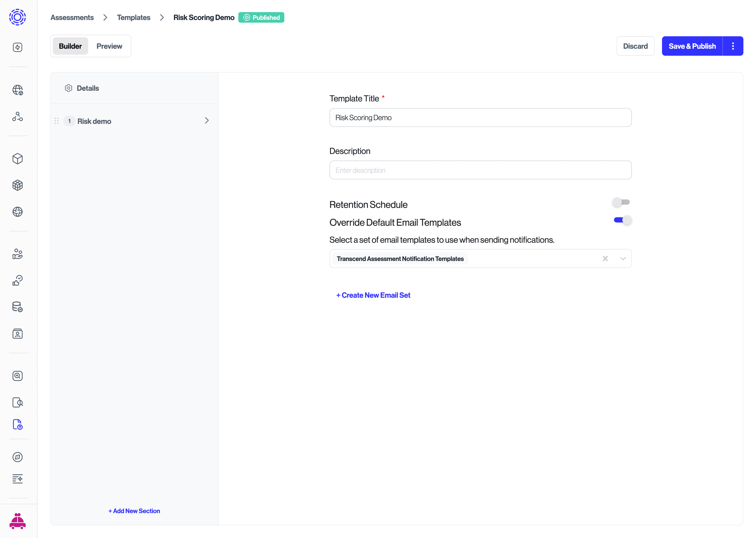Expand the Risk demo section chevron

207,121
